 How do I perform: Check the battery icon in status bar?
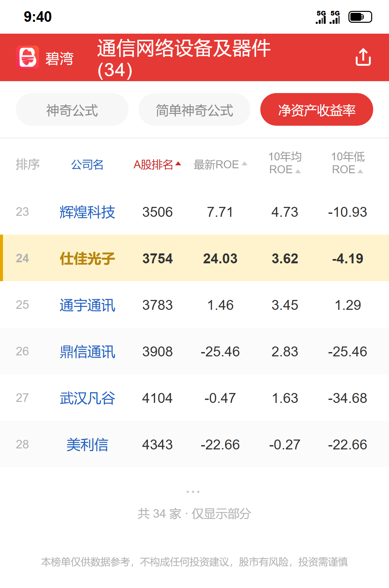[x=360, y=17]
